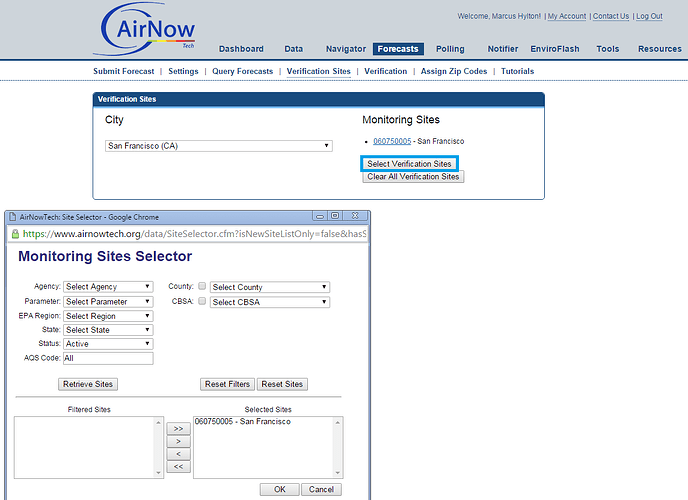Click the Site Selector address bar URL
This screenshot has height=500, width=688.
pyautogui.click(x=194, y=234)
